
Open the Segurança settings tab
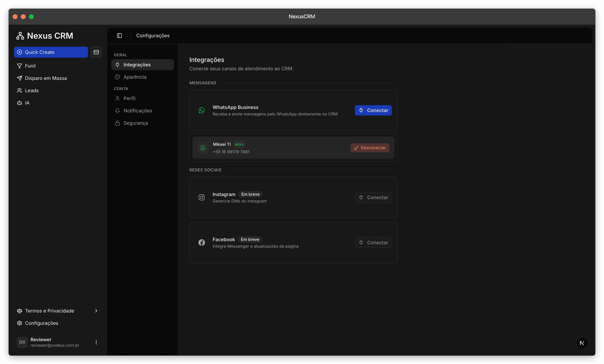[x=142, y=123]
